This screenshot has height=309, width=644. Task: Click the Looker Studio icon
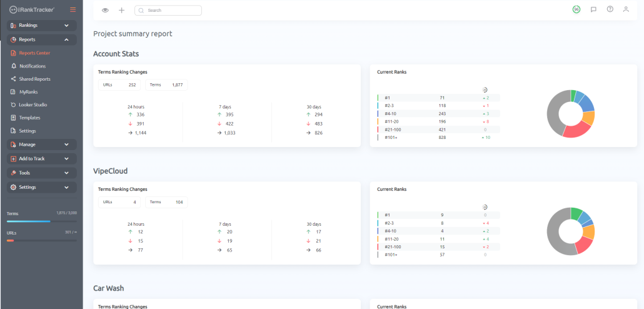pos(14,105)
